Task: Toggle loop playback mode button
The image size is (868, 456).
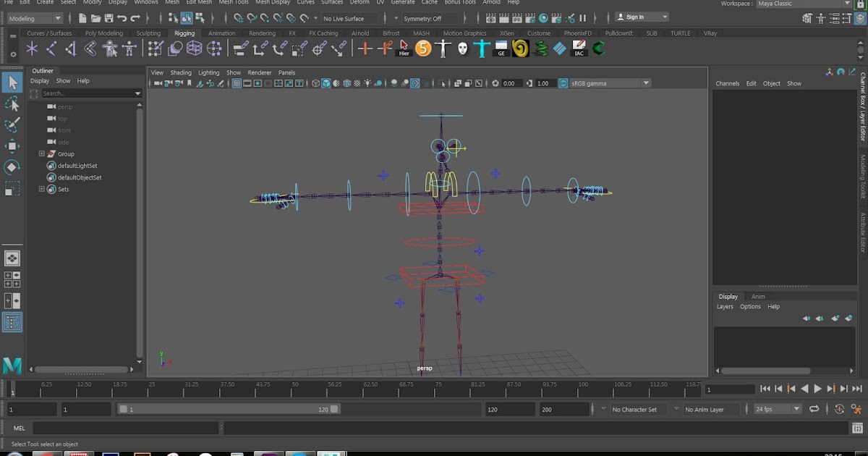Action: point(814,409)
